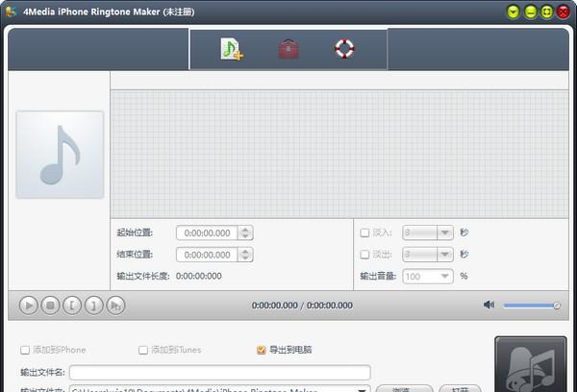
Task: Enable the 淡出 fade-out checkbox
Action: coord(364,255)
